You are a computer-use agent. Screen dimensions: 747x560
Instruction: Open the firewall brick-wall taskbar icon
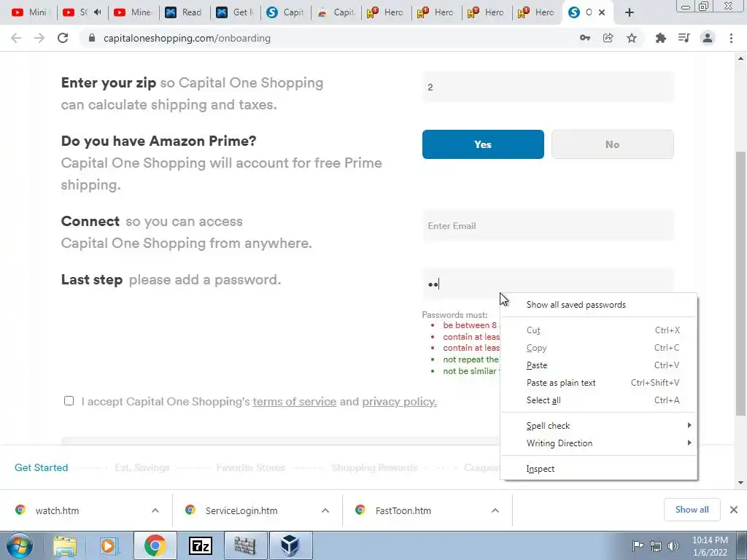pos(244,545)
